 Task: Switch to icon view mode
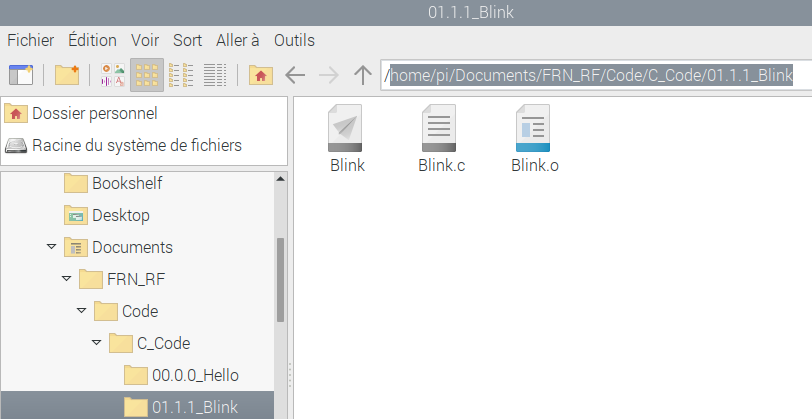click(x=147, y=75)
